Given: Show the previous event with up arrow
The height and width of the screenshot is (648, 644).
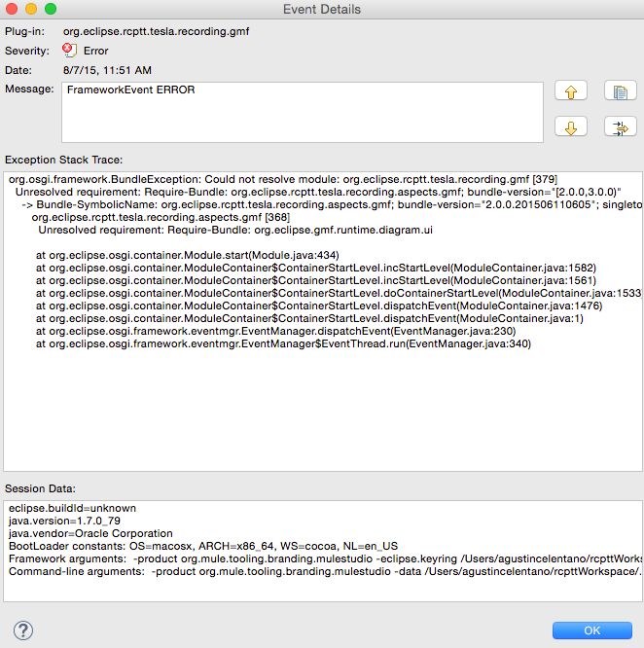Looking at the screenshot, I should (571, 90).
